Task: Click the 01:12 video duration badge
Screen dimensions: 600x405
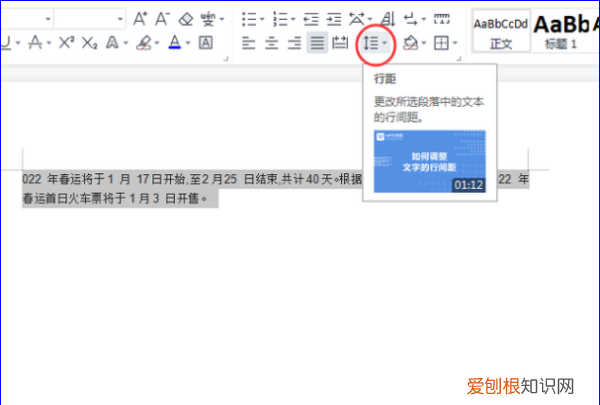Action: click(x=468, y=185)
